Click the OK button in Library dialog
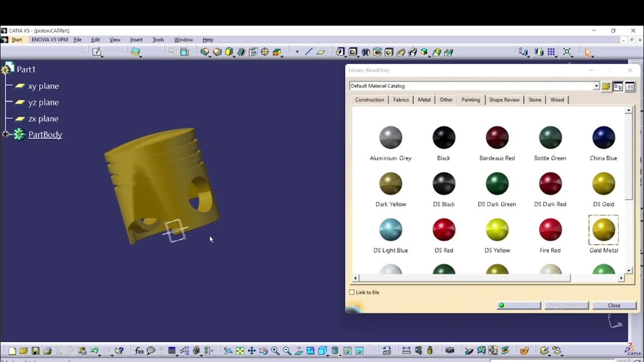This screenshot has height=362, width=644. (519, 305)
